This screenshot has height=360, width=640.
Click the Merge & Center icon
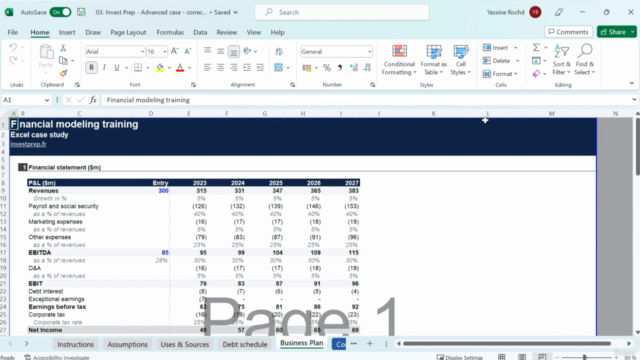click(x=278, y=67)
